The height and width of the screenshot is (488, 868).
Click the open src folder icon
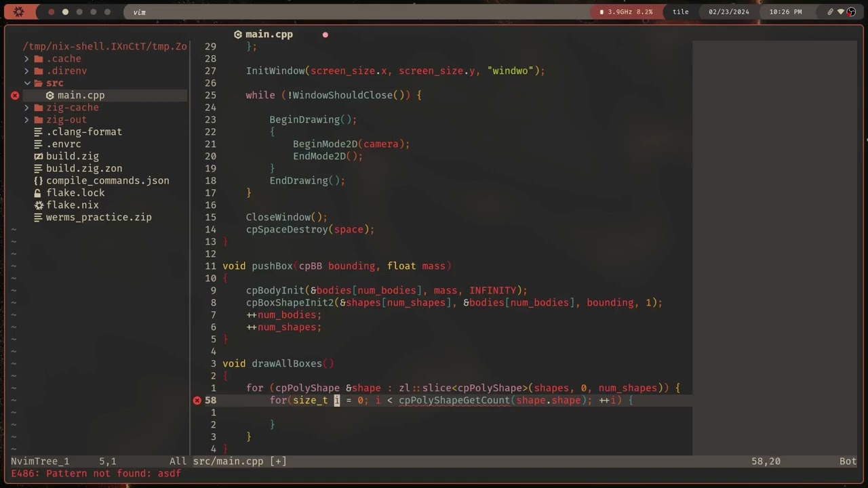pyautogui.click(x=39, y=83)
